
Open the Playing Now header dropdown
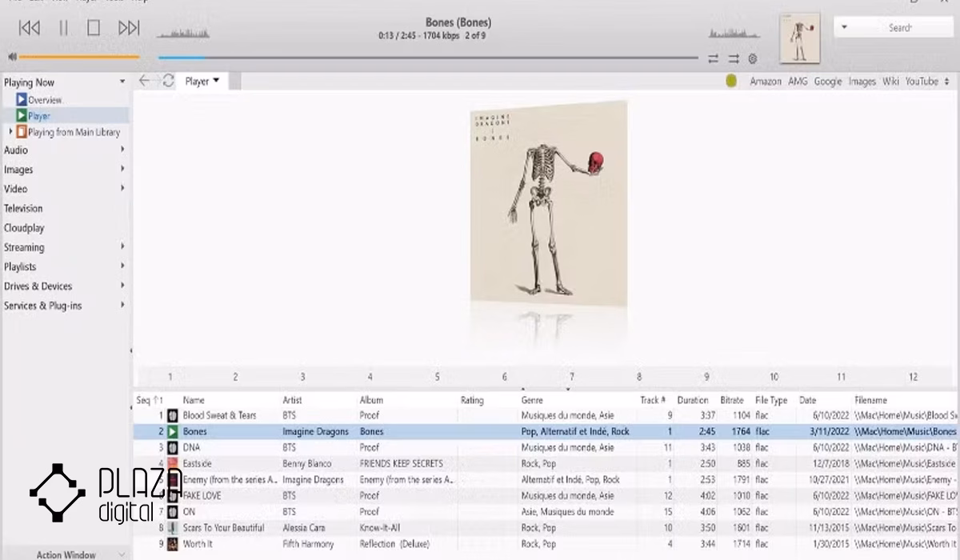[122, 82]
